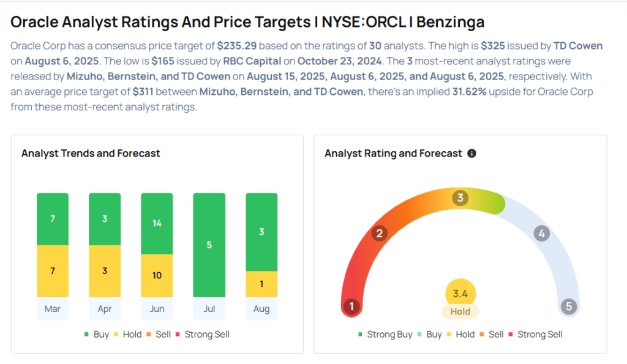627x364 pixels.
Task: Toggle Strong Sell legend in the trends chart
Action: click(202, 334)
